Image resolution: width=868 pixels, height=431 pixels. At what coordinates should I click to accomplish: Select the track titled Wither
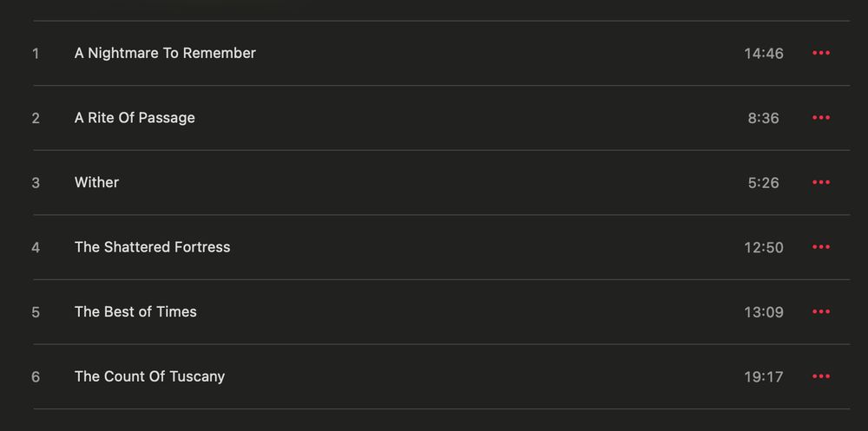click(96, 183)
